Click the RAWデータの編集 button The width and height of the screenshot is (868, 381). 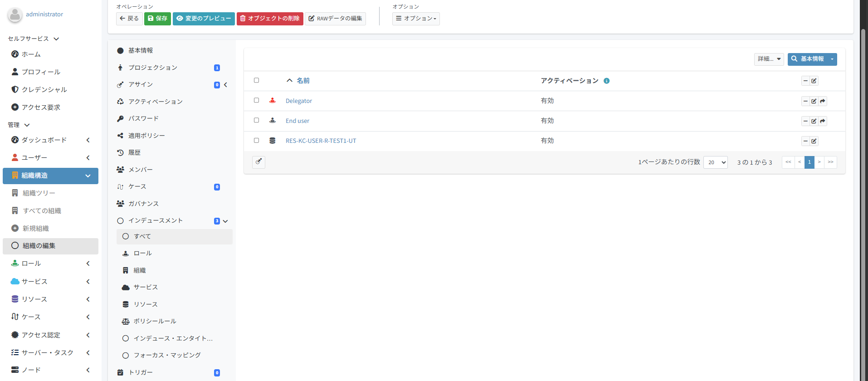point(335,19)
